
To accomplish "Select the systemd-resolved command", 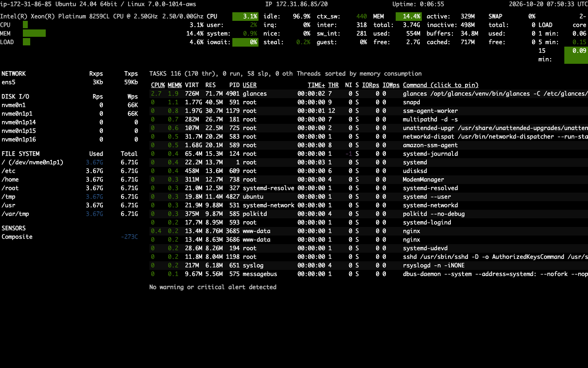I will click(x=430, y=188).
